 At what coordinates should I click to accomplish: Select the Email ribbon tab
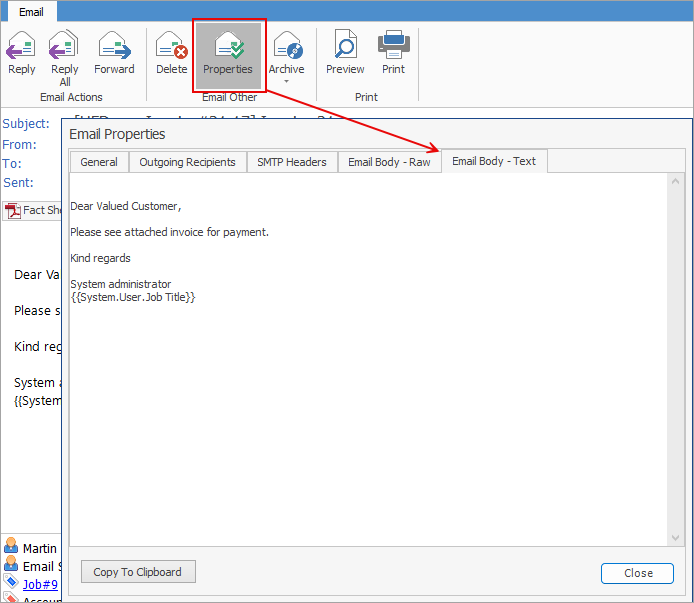pos(31,12)
